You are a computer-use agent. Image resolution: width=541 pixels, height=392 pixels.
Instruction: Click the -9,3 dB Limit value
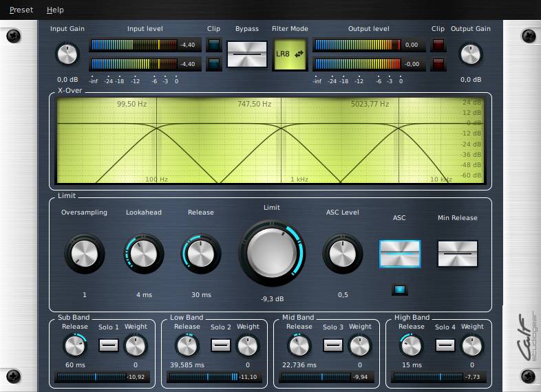(x=273, y=299)
